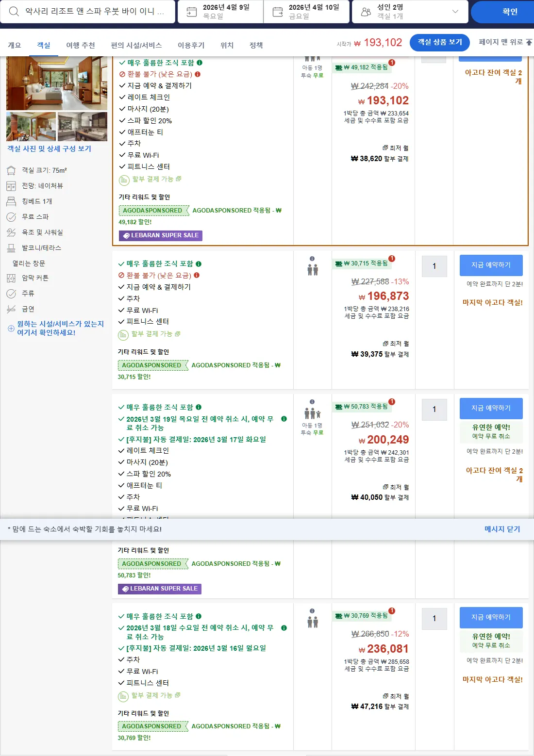Screen dimensions: 534x756
Task: Go to the 이용후기 tab
Action: click(191, 45)
